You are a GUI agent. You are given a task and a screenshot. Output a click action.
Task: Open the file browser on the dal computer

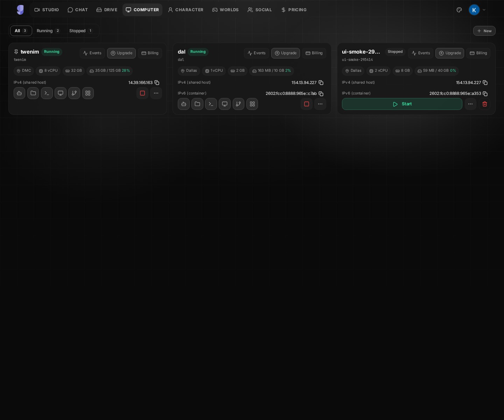(197, 104)
